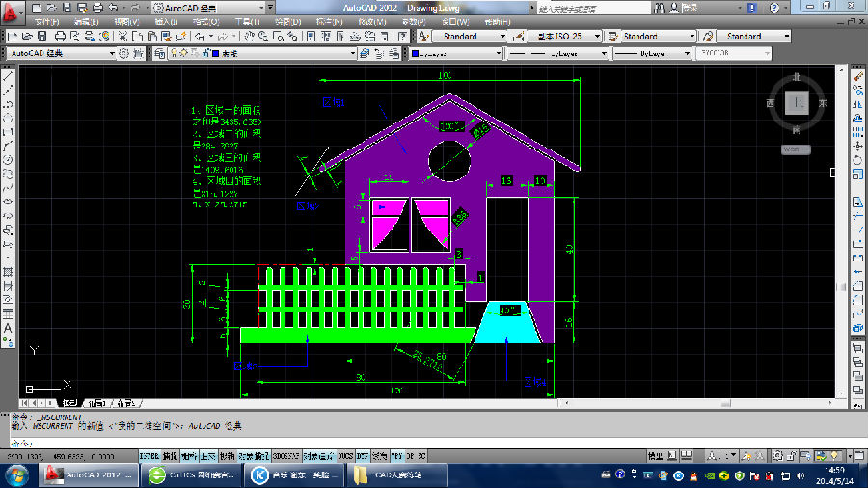868x488 pixels.
Task: Toggle 3DOSNAP in the status bar
Action: 286,455
